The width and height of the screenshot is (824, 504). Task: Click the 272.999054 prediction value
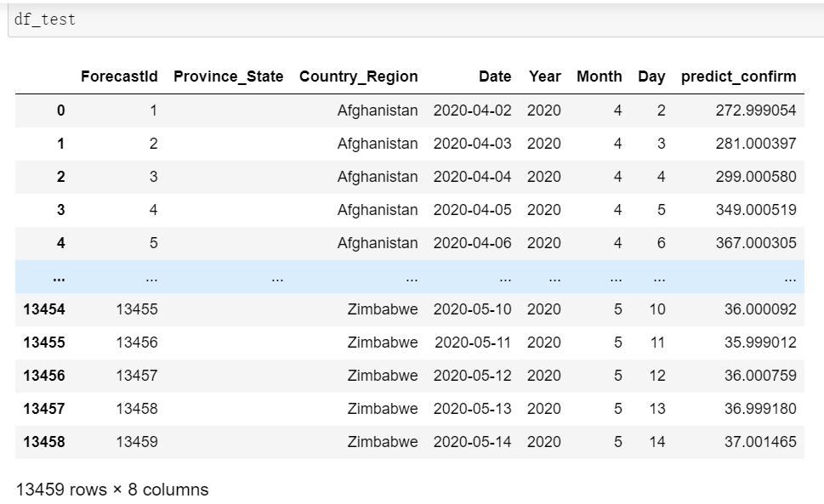pyautogui.click(x=755, y=110)
